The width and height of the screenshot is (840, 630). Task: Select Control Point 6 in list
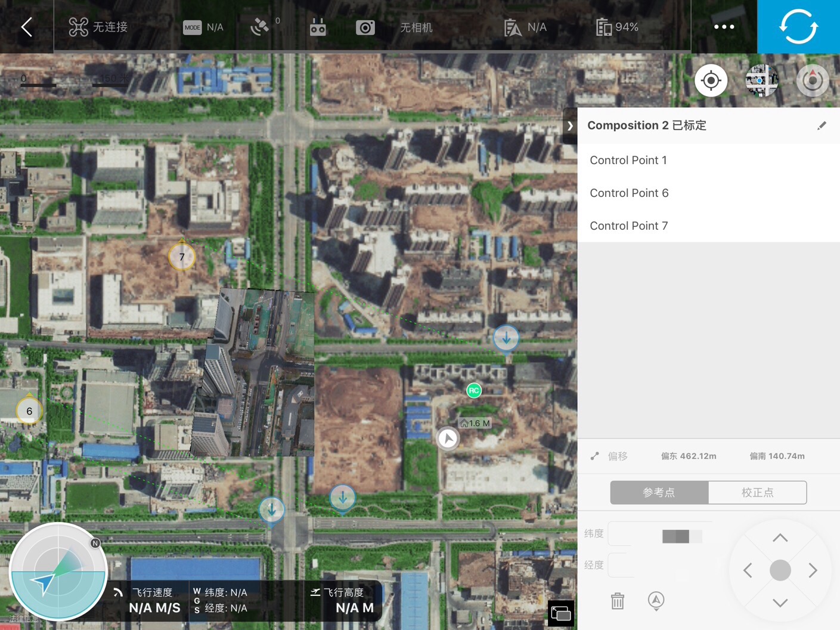coord(709,193)
